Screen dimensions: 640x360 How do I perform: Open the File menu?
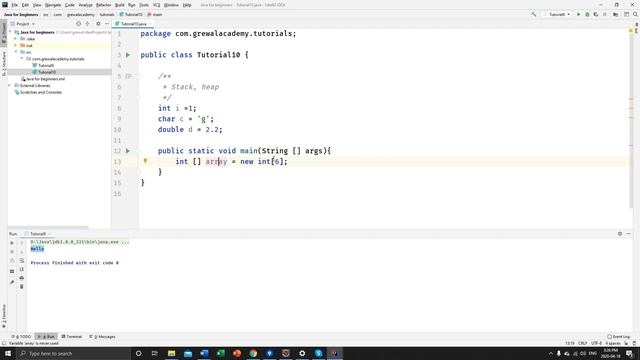(14, 5)
